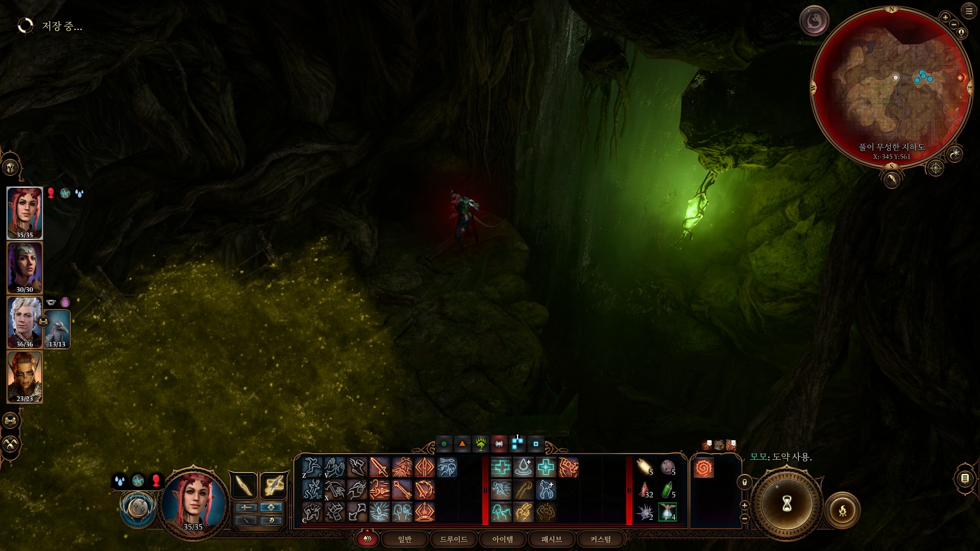Viewport: 980px width, 551px height.
Task: Cast the running figure Longstrider spell
Action: pos(501,490)
